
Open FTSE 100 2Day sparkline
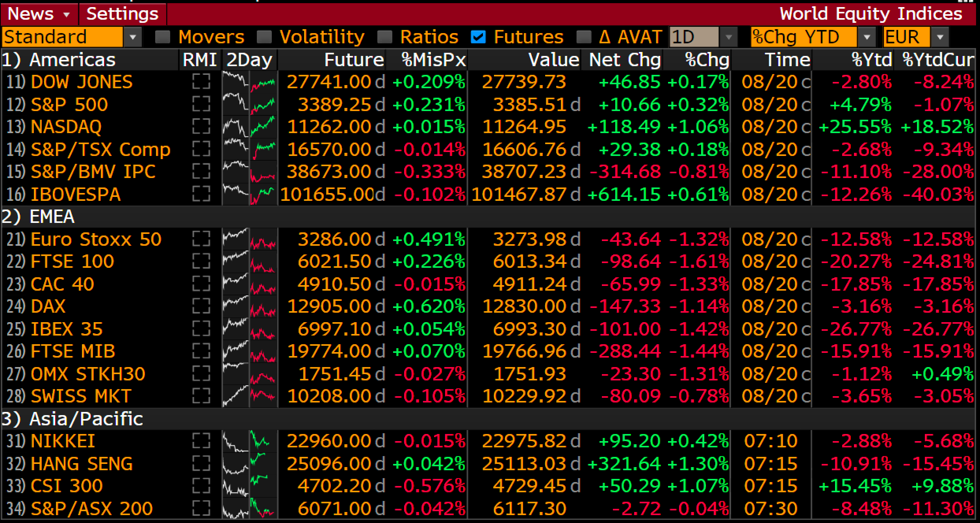250,261
